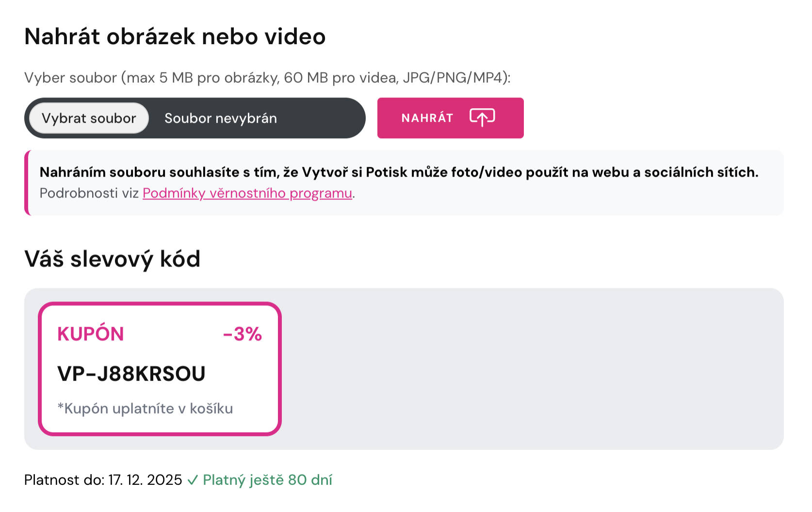Click the green checkmark validity icon
The width and height of the screenshot is (812, 512).
coord(193,480)
